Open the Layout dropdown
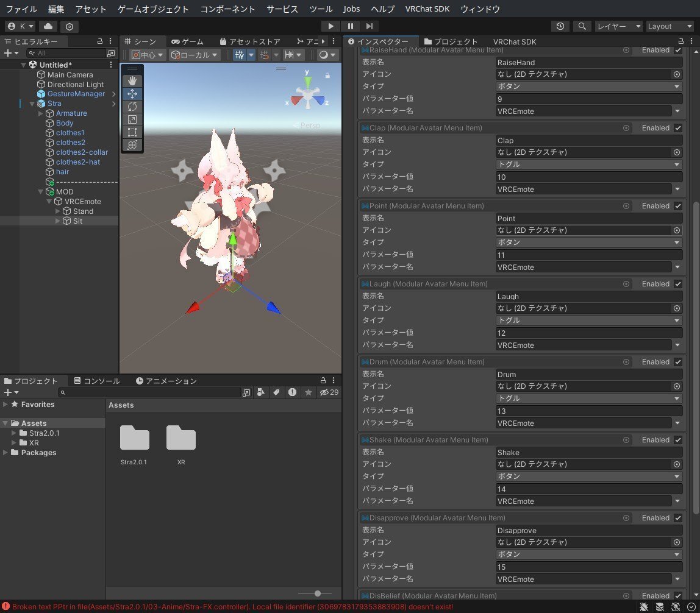 pyautogui.click(x=669, y=26)
